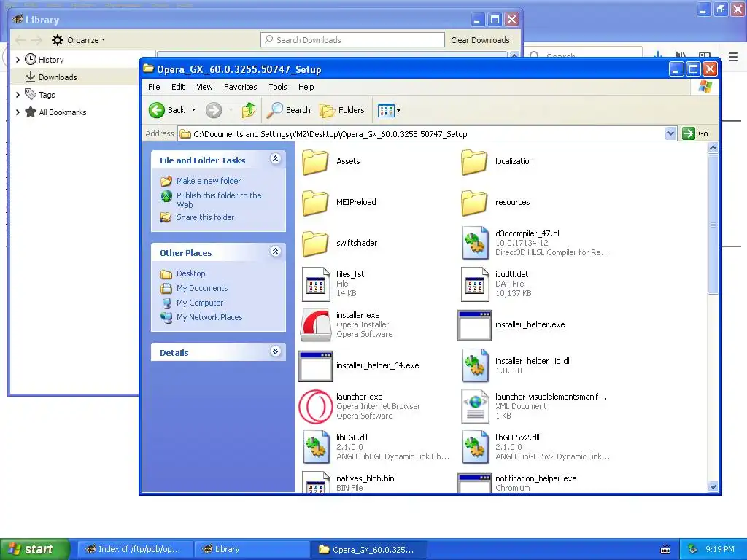Open My Computer in Other Places

pyautogui.click(x=200, y=303)
